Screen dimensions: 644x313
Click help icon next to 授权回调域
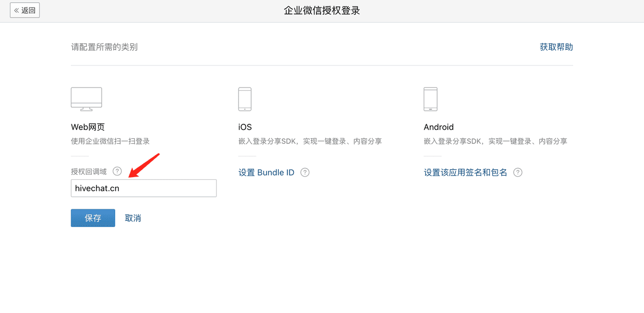[117, 171]
